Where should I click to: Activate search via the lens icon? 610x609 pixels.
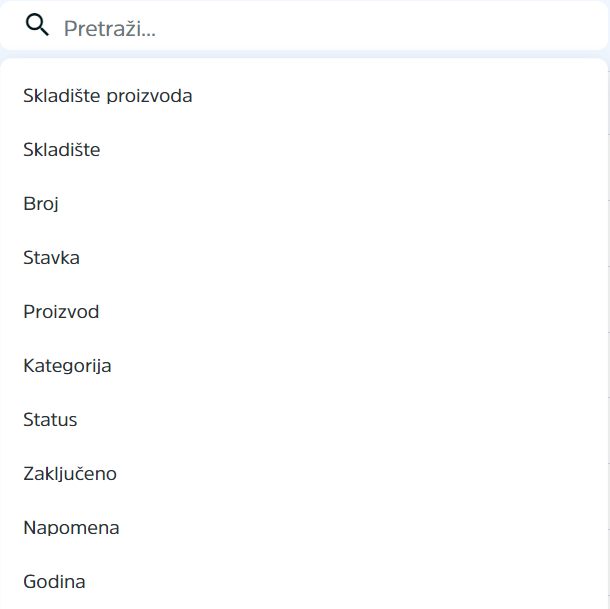point(37,25)
